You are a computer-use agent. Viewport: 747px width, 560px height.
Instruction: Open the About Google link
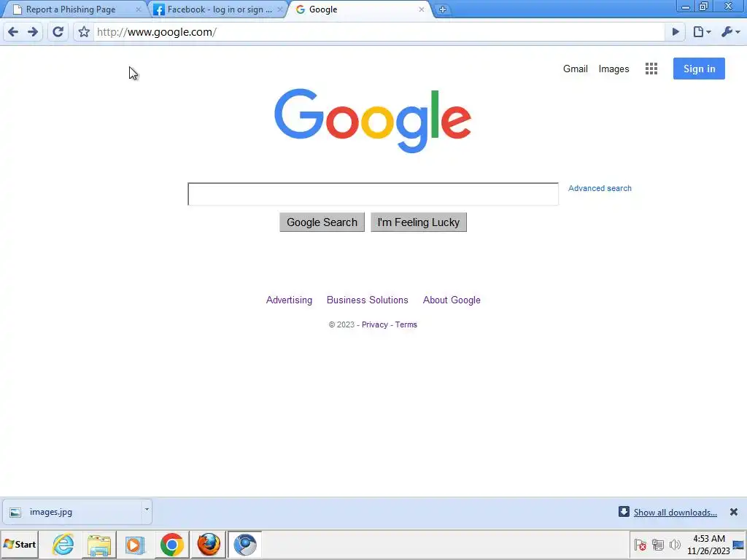[x=452, y=300]
